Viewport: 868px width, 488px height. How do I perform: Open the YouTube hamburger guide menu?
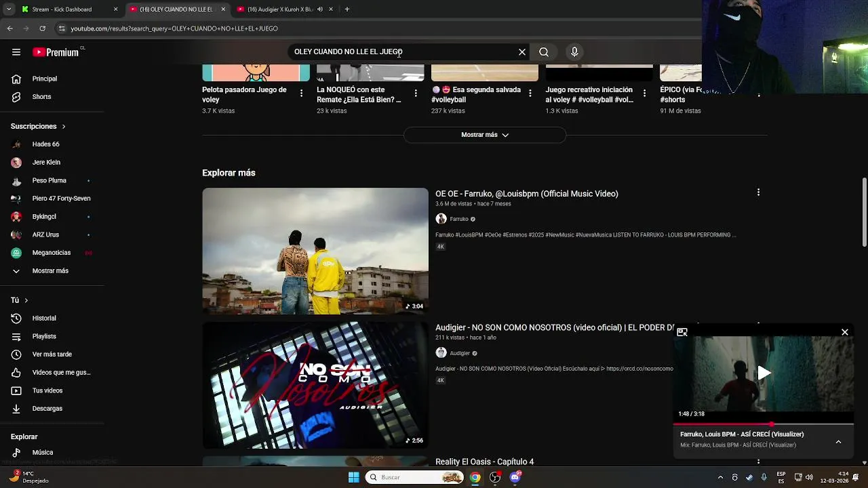16,52
